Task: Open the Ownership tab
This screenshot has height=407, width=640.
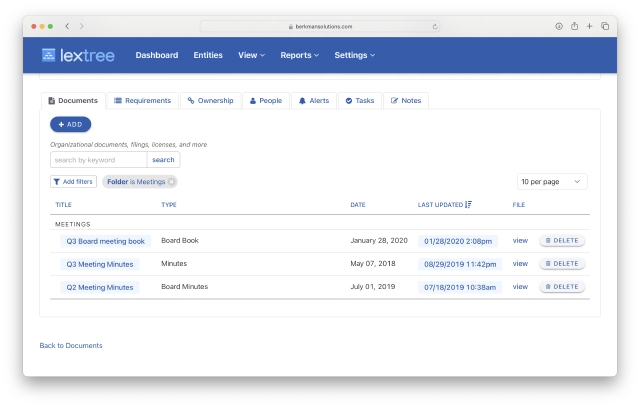Action: pyautogui.click(x=211, y=100)
